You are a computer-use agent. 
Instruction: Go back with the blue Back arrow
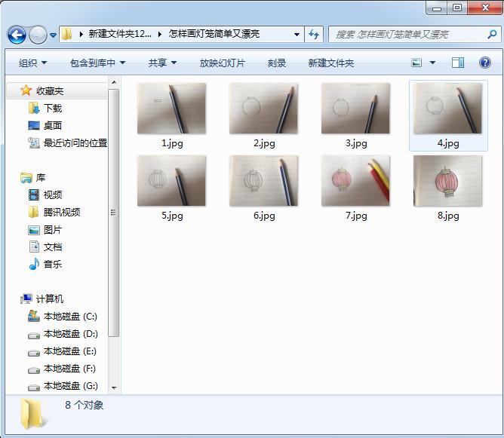[x=17, y=35]
